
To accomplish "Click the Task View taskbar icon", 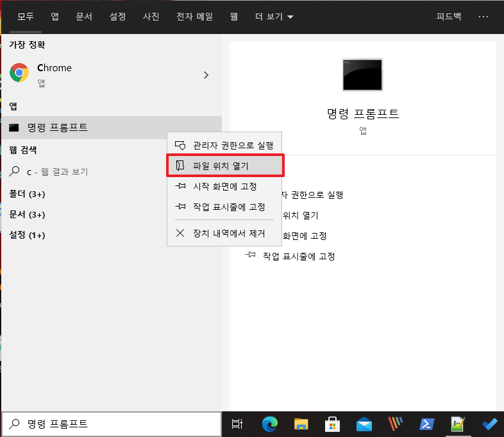I will [x=237, y=424].
